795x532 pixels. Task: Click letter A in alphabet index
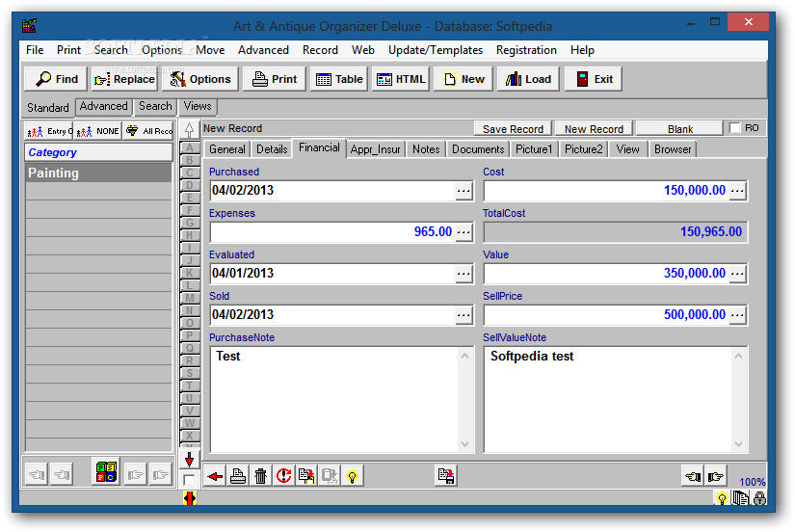(x=189, y=147)
